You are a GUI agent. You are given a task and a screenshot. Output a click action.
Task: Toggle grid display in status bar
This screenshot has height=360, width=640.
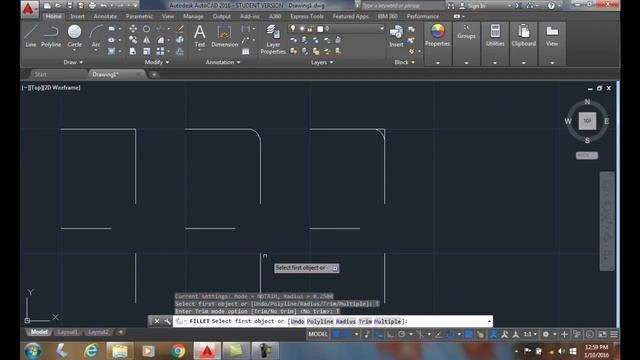point(336,334)
